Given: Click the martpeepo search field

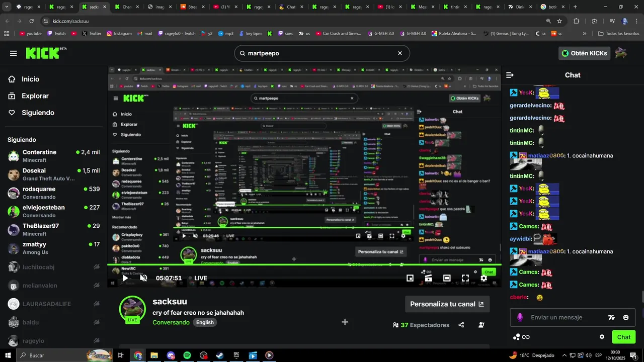Looking at the screenshot, I should click(x=322, y=53).
